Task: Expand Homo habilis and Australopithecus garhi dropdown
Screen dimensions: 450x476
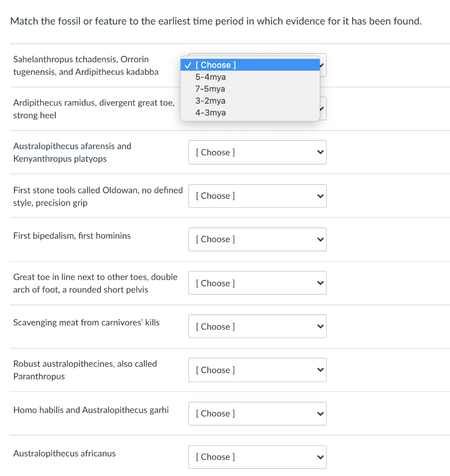Action: (x=257, y=414)
